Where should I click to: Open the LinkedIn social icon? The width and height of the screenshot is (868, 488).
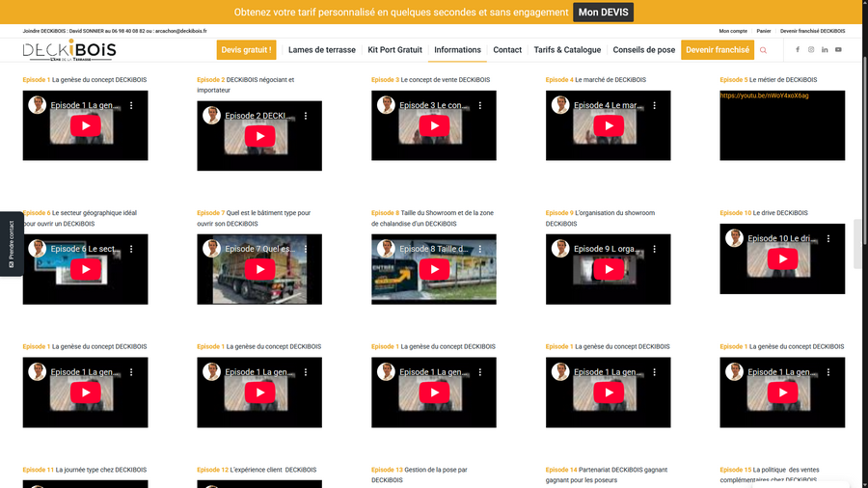pos(825,50)
